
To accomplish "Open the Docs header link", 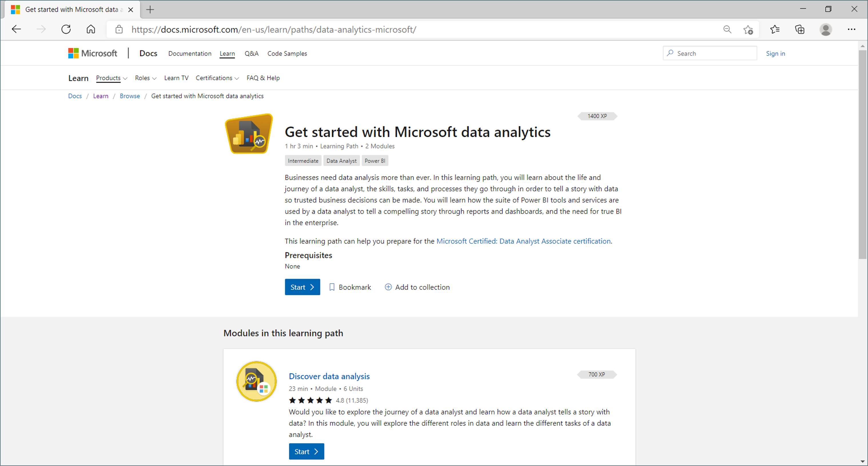I will (x=148, y=53).
